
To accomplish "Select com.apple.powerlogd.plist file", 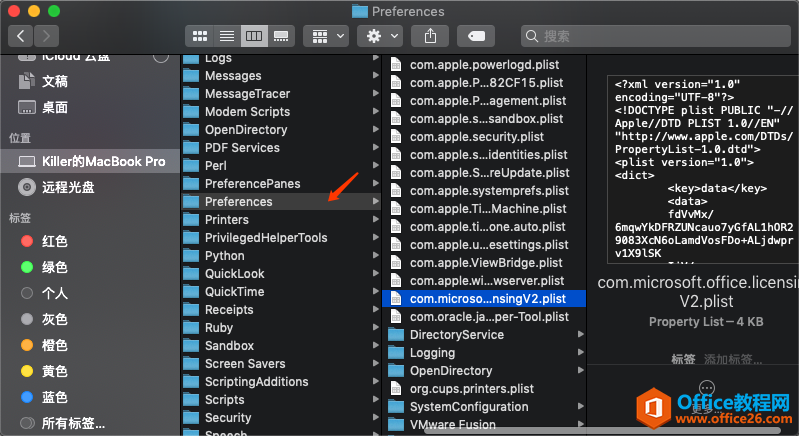I will click(484, 65).
